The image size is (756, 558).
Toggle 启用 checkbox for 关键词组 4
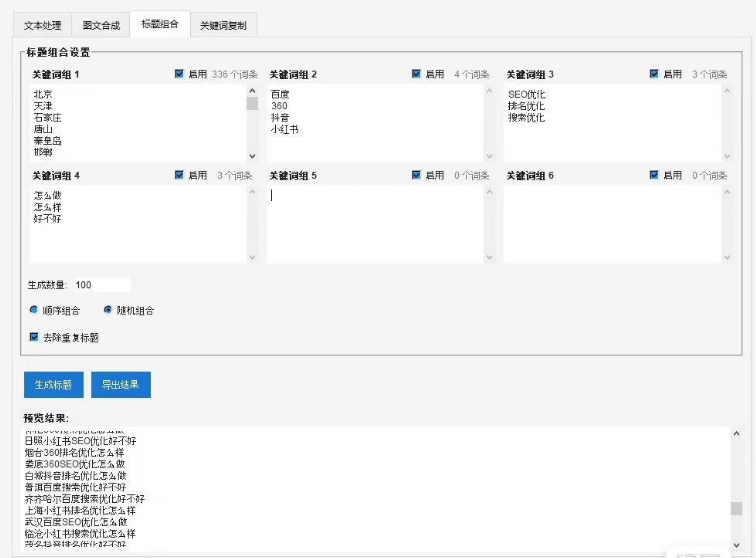point(179,175)
